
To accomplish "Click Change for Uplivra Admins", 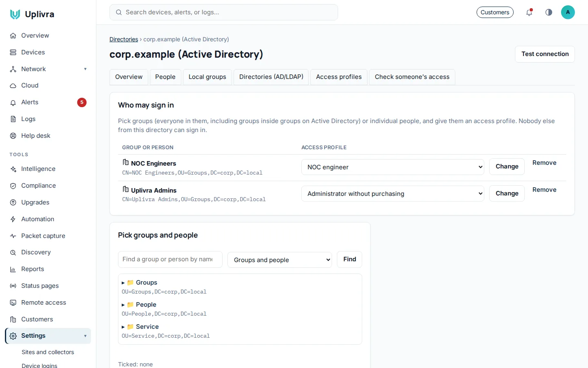I will [507, 193].
